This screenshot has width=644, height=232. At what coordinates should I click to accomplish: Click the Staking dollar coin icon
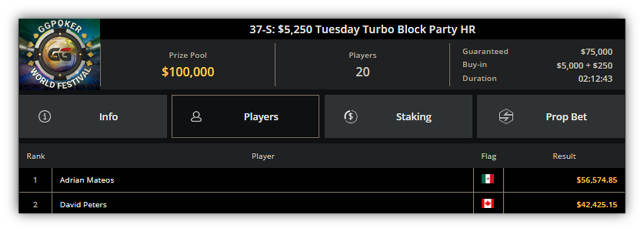click(350, 117)
